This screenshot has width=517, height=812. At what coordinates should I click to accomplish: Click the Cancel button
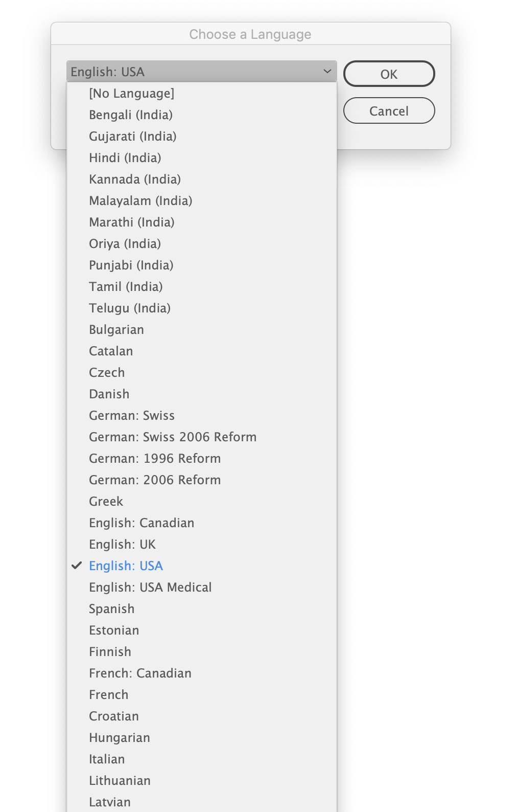[x=388, y=110]
